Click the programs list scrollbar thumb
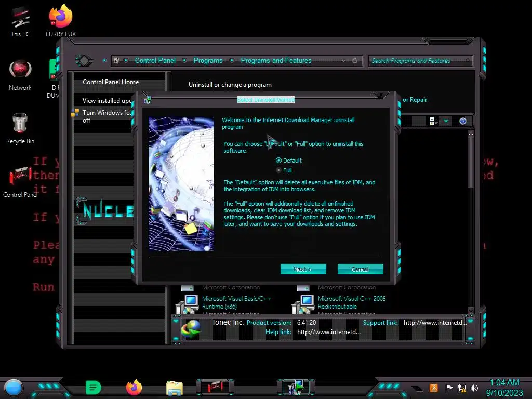Image resolution: width=532 pixels, height=399 pixels. [471, 163]
